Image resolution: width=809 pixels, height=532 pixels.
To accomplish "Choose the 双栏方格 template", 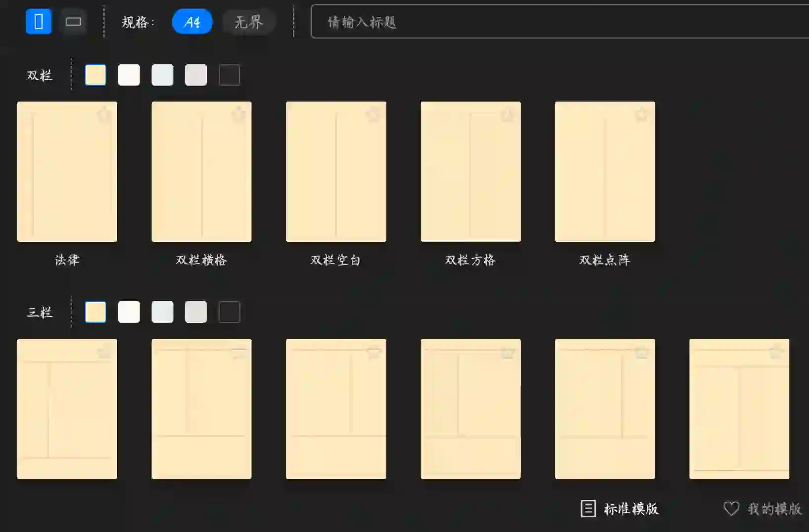I will point(470,171).
